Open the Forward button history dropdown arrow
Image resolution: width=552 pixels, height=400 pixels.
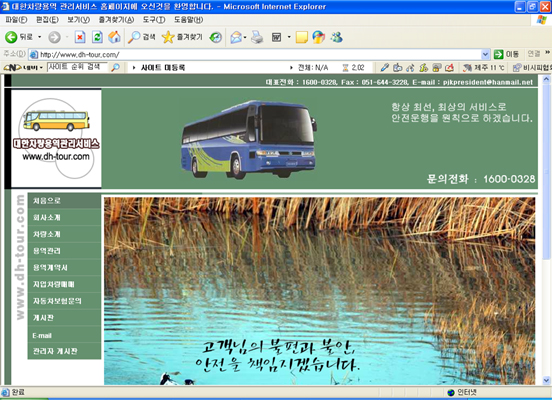tap(67, 37)
